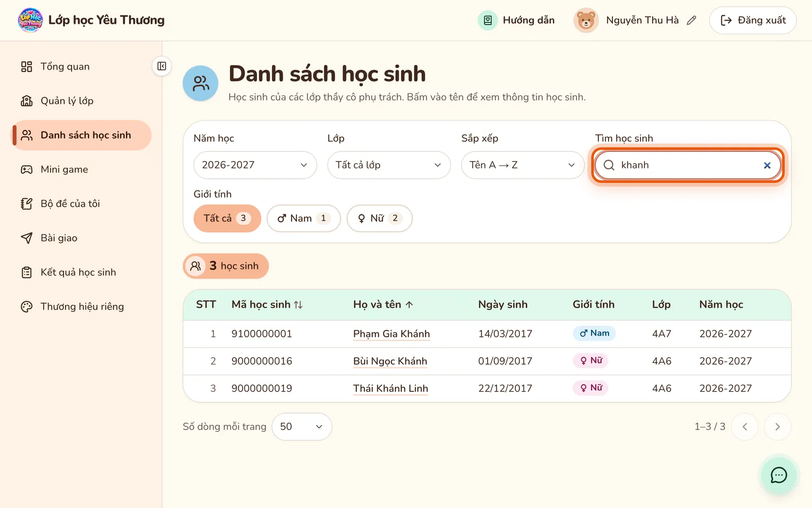Click birth date 22/12/2017
This screenshot has height=508, width=812.
click(505, 389)
